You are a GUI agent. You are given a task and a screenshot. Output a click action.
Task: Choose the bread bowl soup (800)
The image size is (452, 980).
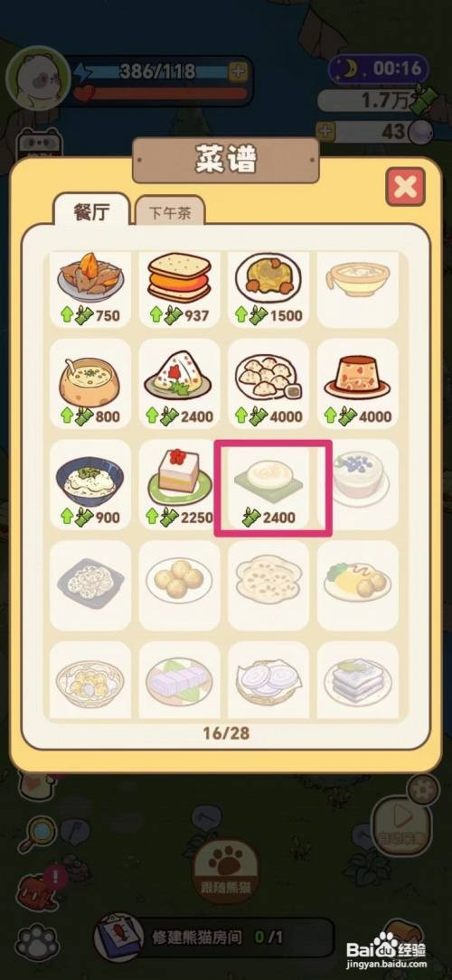click(90, 383)
